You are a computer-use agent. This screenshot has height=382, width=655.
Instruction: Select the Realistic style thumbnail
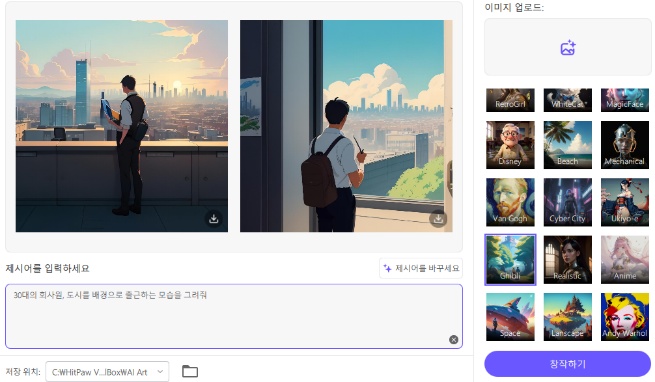567,260
